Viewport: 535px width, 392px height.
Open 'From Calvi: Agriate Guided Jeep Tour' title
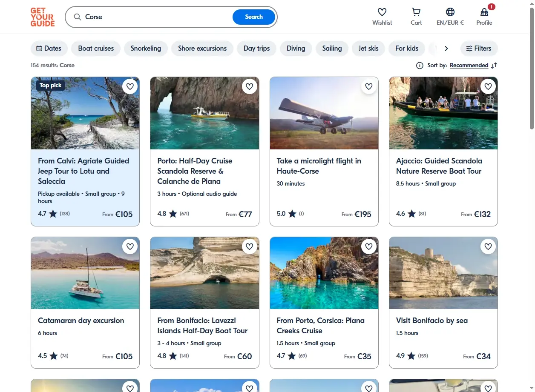pos(83,171)
